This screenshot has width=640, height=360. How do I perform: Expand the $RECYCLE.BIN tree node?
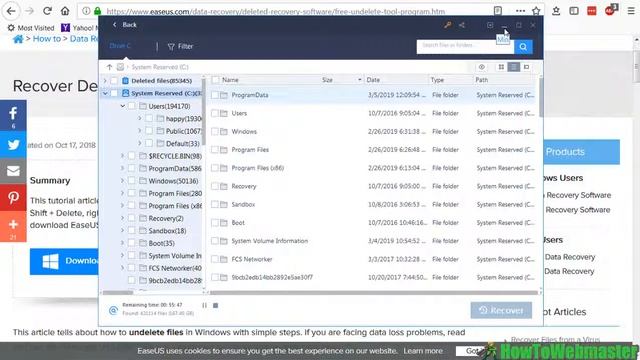pos(122,156)
